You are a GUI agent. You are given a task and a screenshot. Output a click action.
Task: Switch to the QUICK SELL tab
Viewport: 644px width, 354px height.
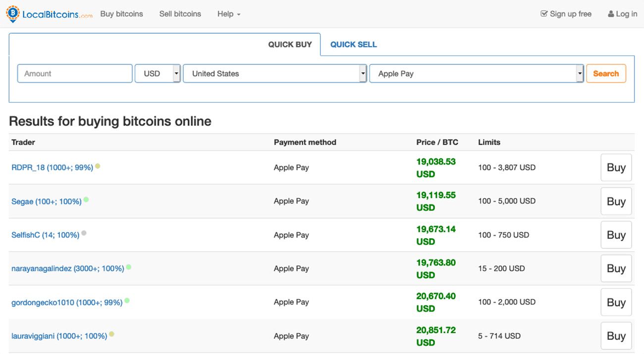pos(354,45)
